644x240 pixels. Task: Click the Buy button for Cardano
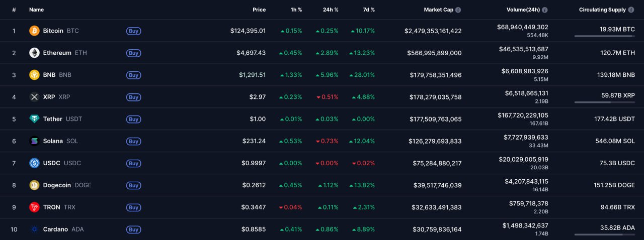point(133,229)
